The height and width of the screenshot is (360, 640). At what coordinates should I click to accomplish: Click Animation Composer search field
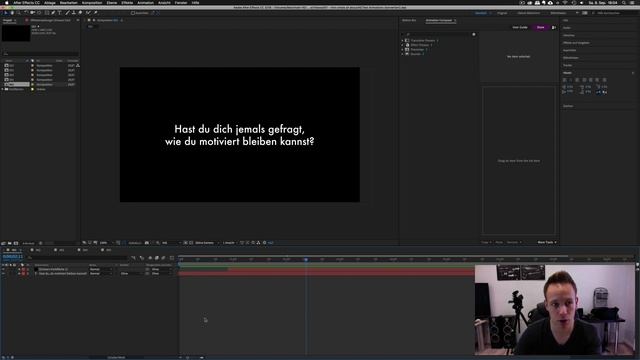(x=437, y=35)
